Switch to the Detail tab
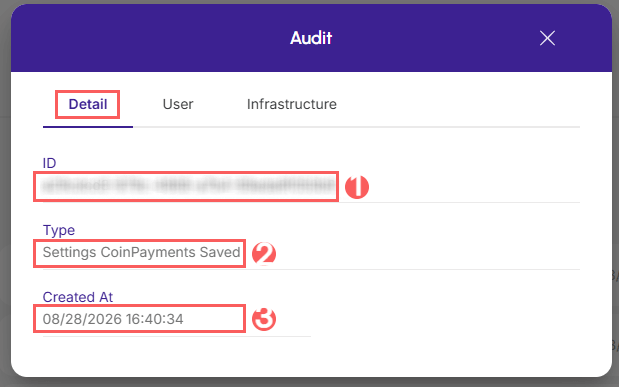 click(x=88, y=104)
